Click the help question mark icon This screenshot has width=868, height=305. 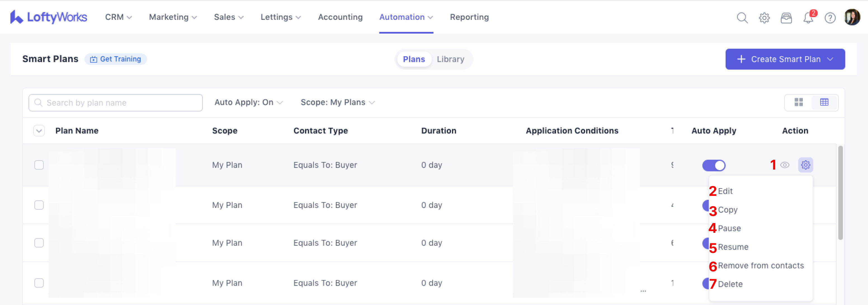click(830, 18)
